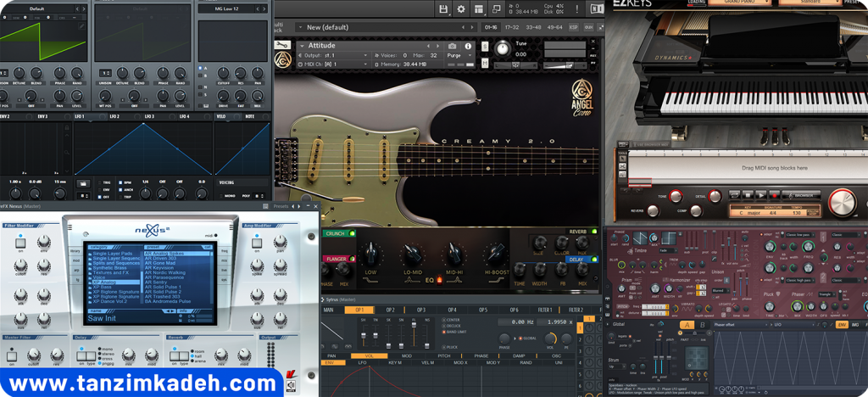Click Nexus Presets next arrow in title bar
Viewport: 868px width, 397px height.
click(x=301, y=206)
